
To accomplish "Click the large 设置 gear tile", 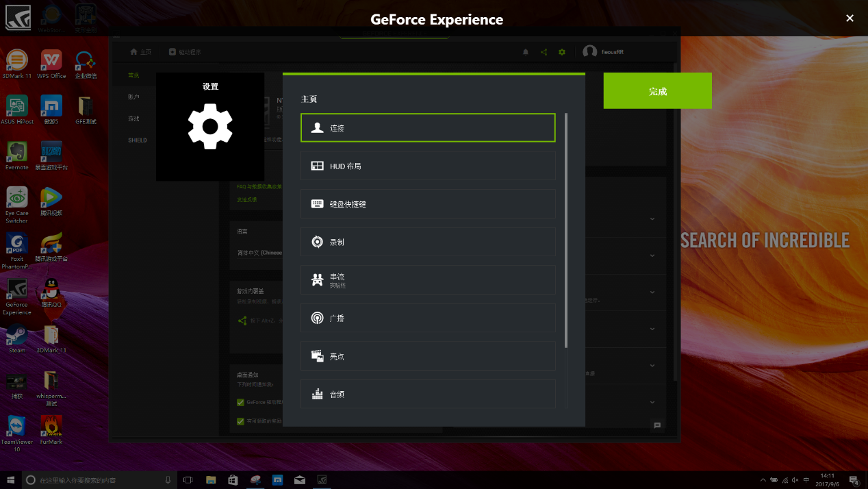I will (x=210, y=127).
